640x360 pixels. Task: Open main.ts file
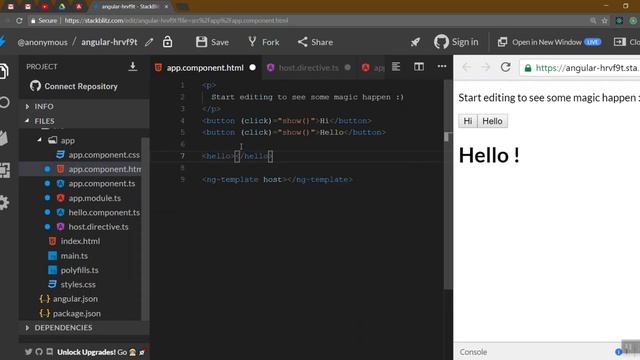[x=74, y=256]
